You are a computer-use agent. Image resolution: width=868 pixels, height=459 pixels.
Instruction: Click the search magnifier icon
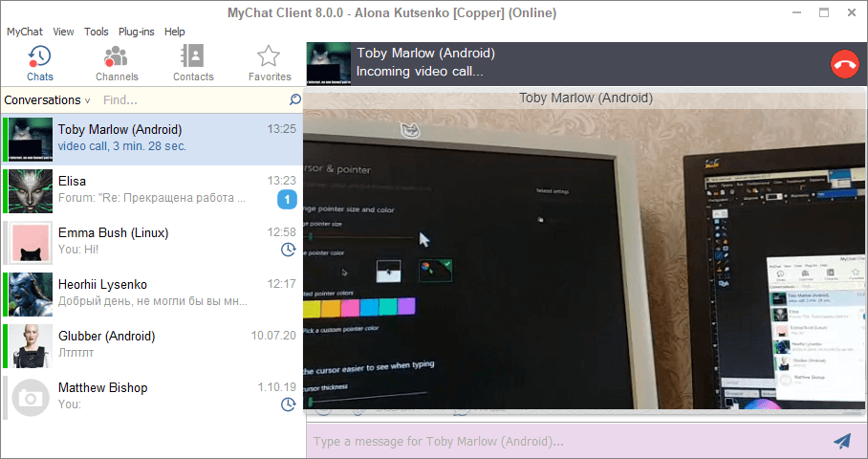[295, 99]
